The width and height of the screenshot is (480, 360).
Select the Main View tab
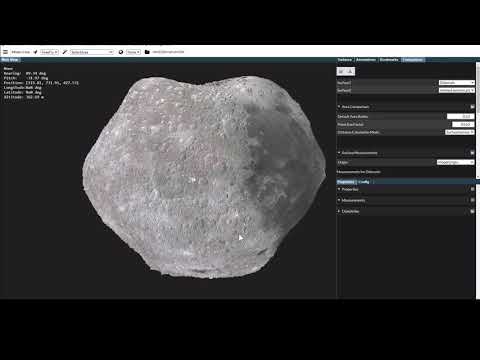pyautogui.click(x=10, y=60)
